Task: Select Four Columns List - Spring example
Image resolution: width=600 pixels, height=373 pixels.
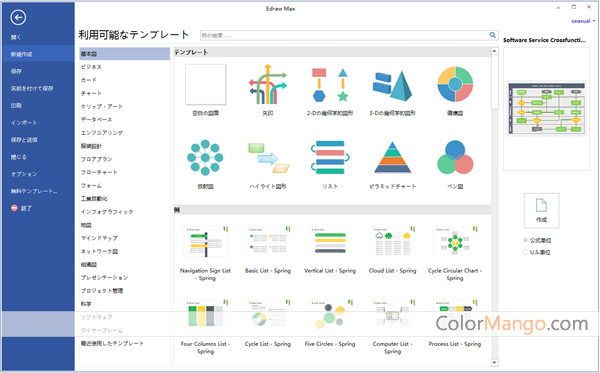Action: (205, 315)
